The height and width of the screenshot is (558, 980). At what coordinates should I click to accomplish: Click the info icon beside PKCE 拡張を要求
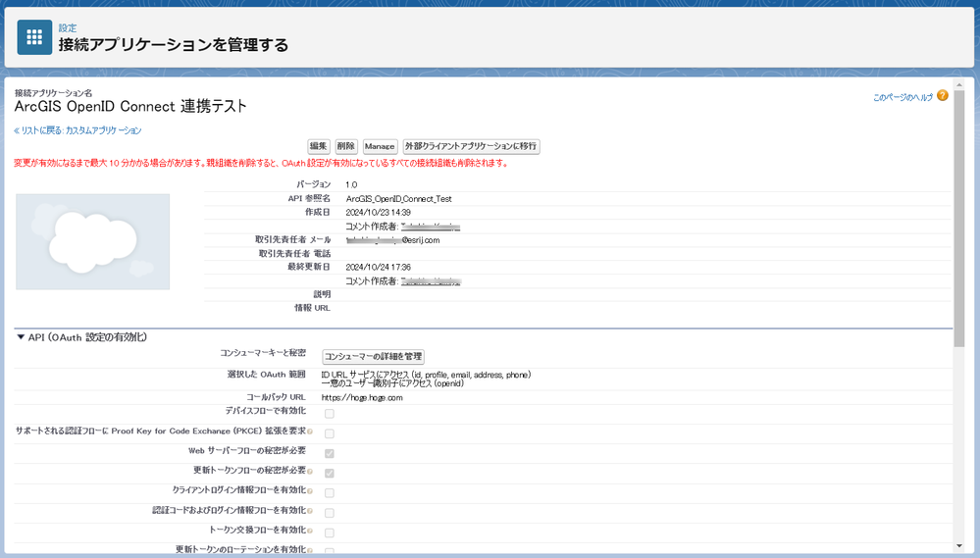(310, 431)
